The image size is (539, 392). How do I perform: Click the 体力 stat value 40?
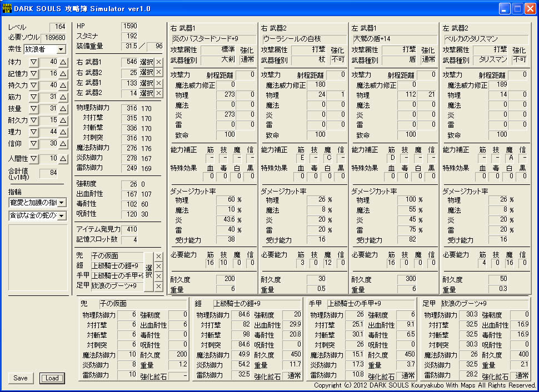[x=48, y=62]
